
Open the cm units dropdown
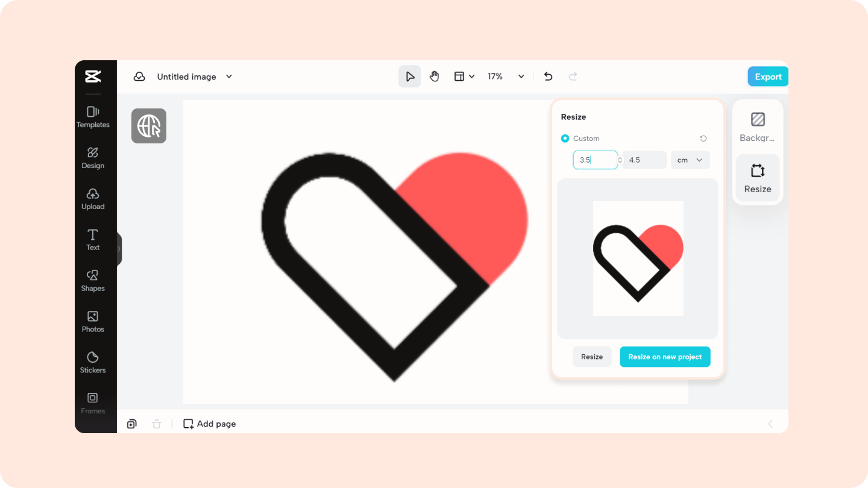point(690,160)
